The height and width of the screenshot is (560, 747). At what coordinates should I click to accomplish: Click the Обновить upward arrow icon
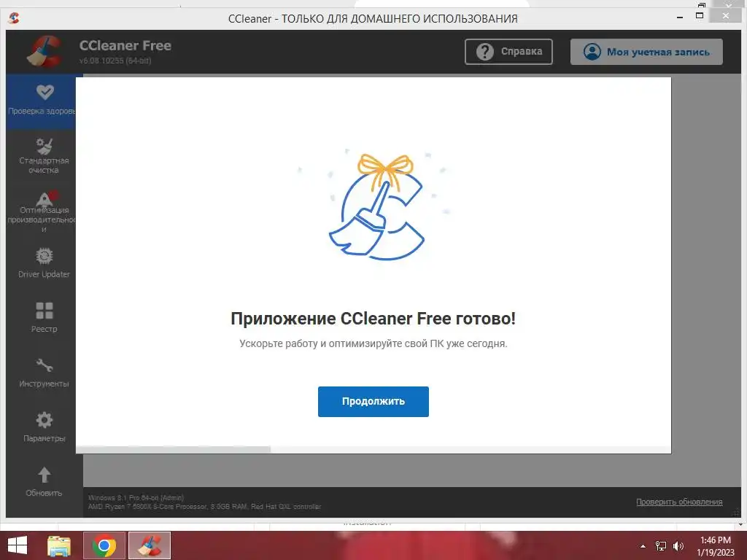coord(44,475)
